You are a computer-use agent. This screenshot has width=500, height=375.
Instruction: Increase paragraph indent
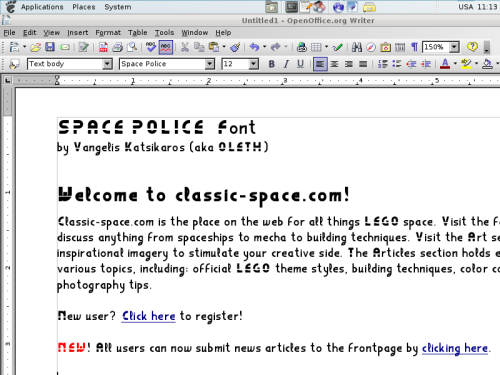(x=426, y=64)
